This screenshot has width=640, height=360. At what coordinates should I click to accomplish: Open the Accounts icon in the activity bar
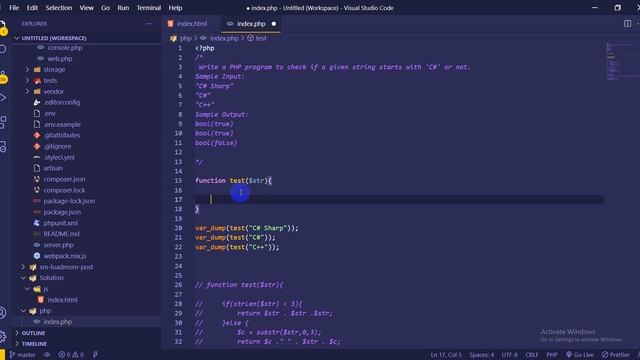[3, 313]
